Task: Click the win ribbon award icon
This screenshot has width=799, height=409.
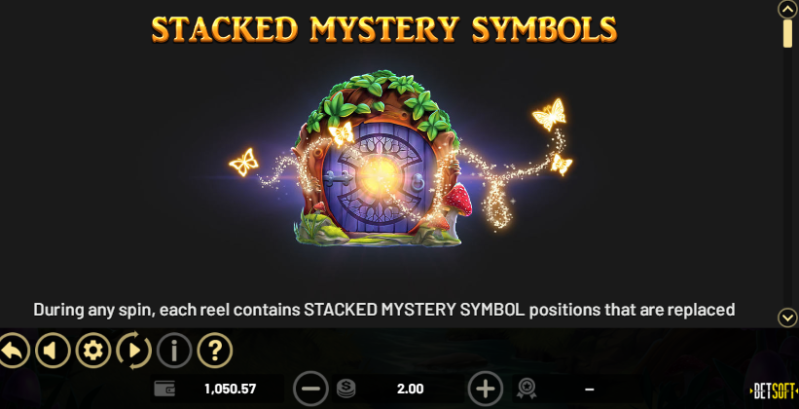Action: pos(526,389)
